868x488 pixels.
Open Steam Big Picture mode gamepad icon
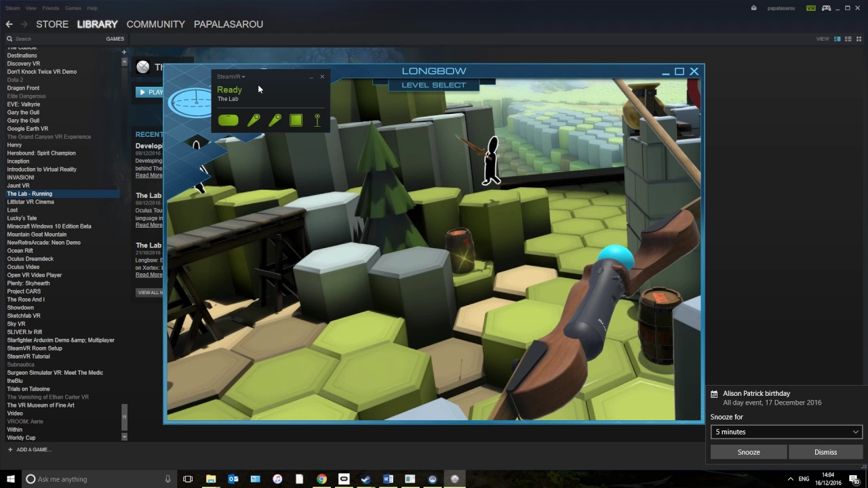[827, 8]
